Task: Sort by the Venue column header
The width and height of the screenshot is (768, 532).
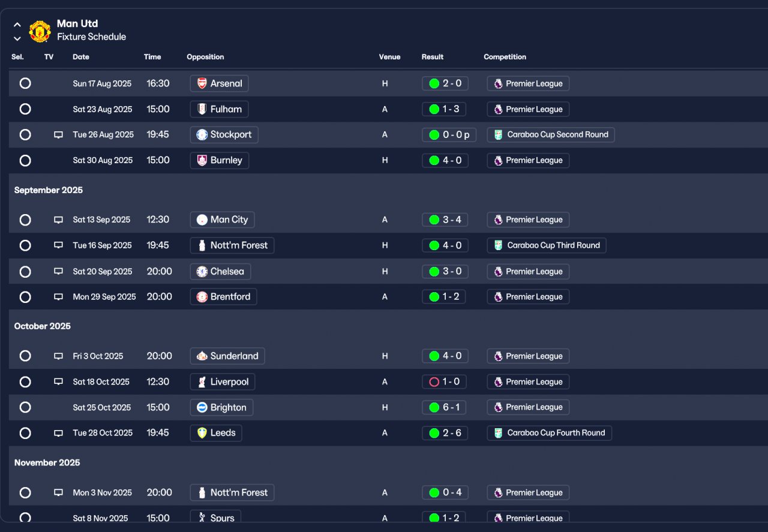Action: [389, 57]
